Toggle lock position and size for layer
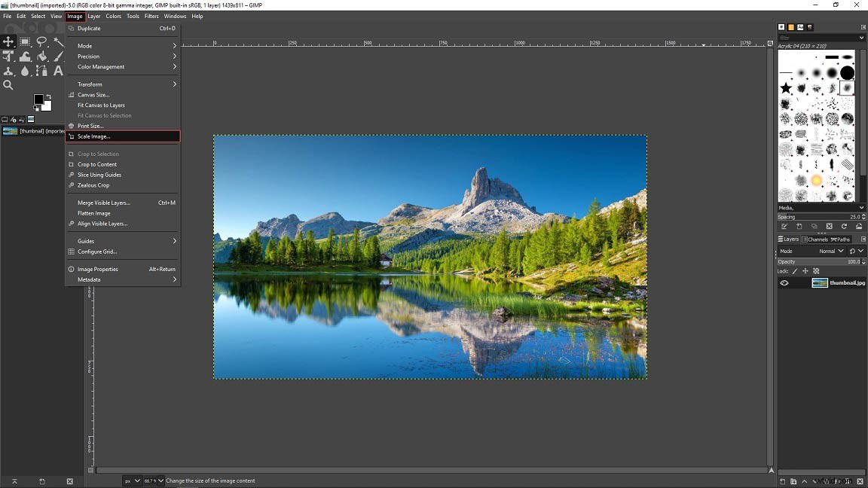The image size is (868, 488). click(x=805, y=270)
